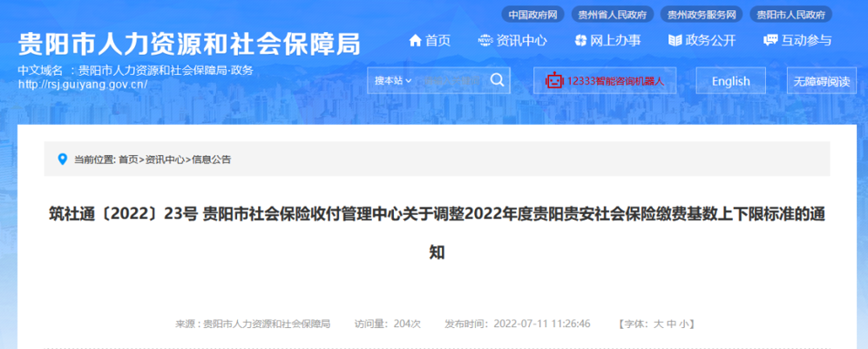This screenshot has width=868, height=349.
Task: Switch site language with English button
Action: tap(730, 81)
